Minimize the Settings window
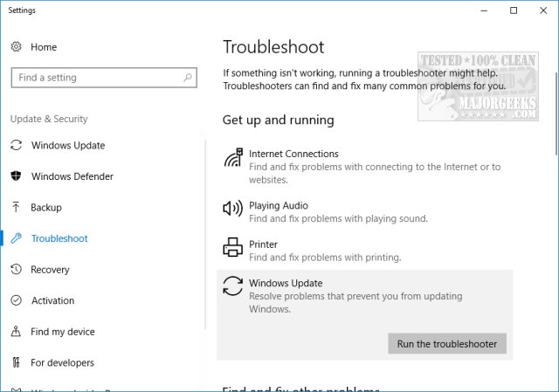Screen dimensions: 559x392 click(484, 10)
